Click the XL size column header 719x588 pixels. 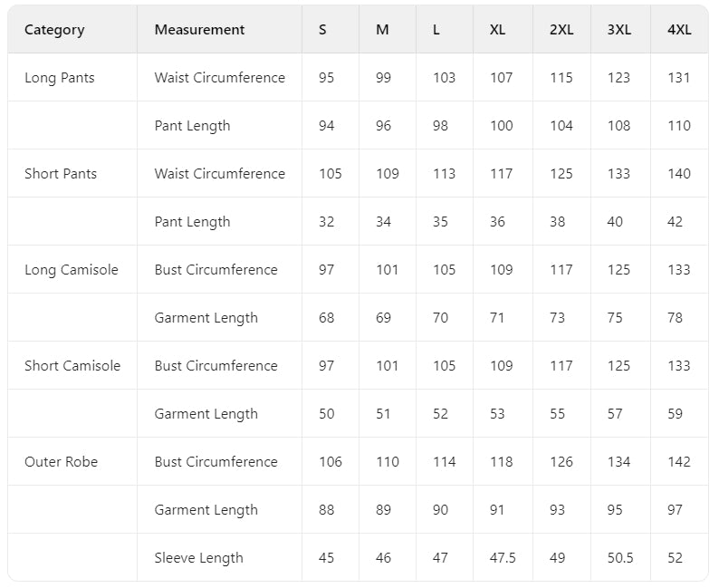(x=498, y=30)
